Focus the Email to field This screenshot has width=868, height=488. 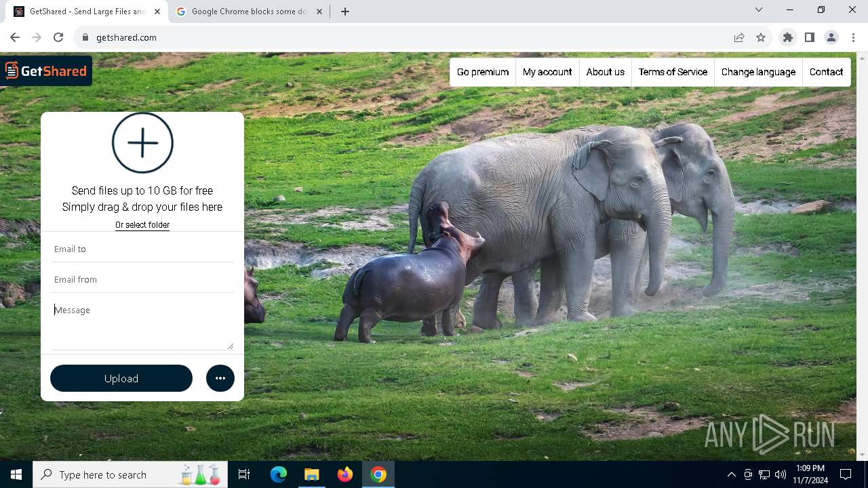(x=142, y=249)
